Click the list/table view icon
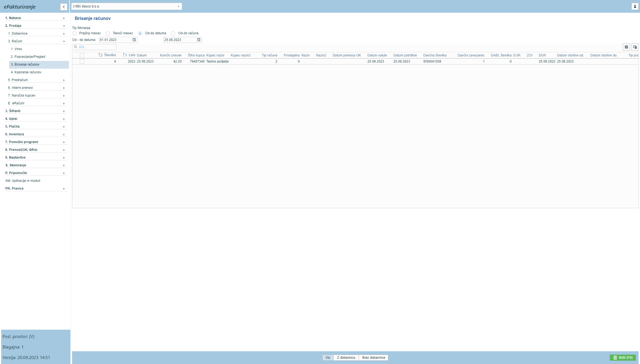640x364 pixels. click(626, 47)
